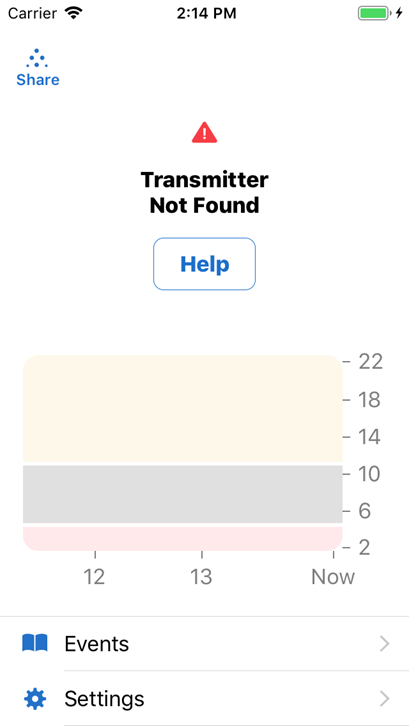Viewport: 409px width, 726px height.
Task: Tap the Share label text
Action: pyautogui.click(x=38, y=80)
